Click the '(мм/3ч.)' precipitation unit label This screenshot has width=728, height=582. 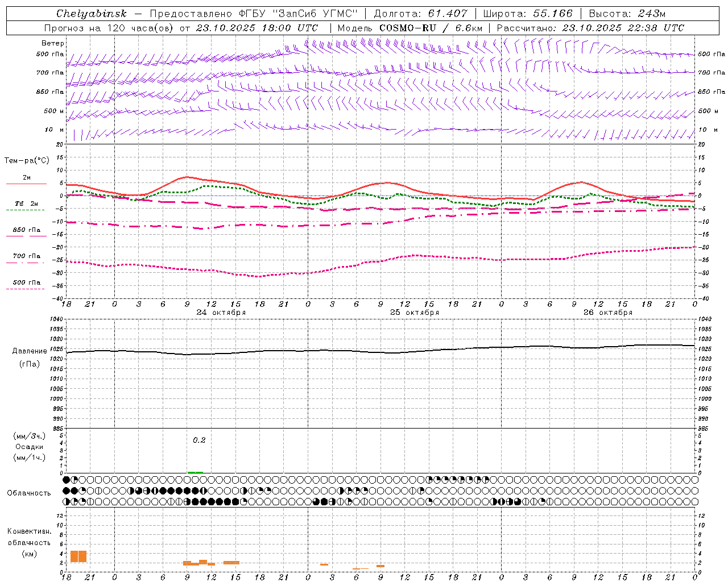(x=29, y=436)
